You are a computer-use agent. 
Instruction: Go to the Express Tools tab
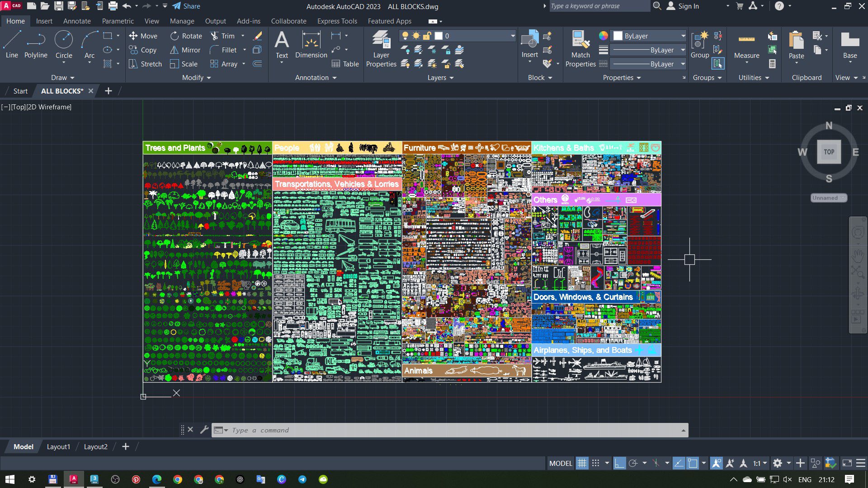(x=337, y=21)
